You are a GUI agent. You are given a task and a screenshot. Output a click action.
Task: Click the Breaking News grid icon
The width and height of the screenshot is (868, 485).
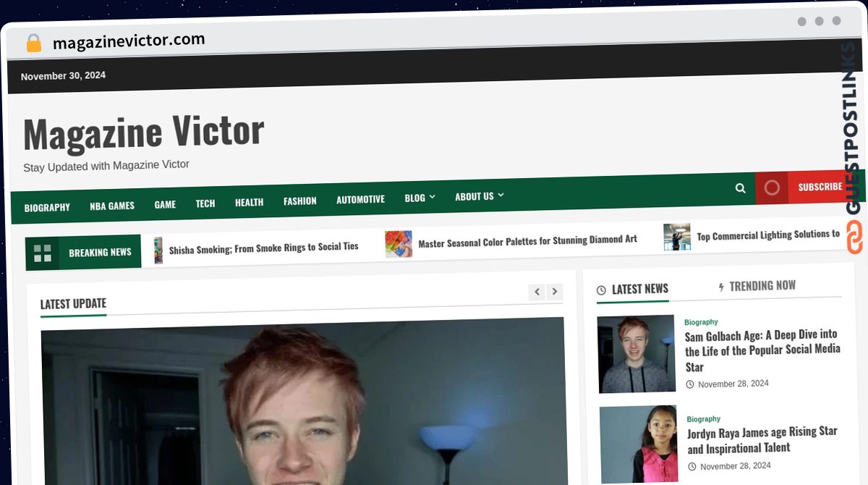(x=43, y=253)
